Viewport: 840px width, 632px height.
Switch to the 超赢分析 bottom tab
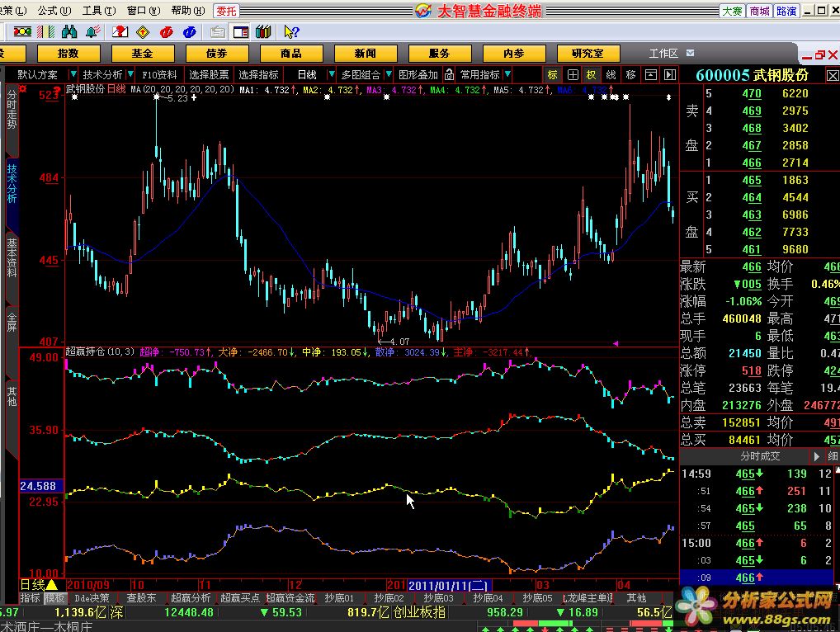191,598
